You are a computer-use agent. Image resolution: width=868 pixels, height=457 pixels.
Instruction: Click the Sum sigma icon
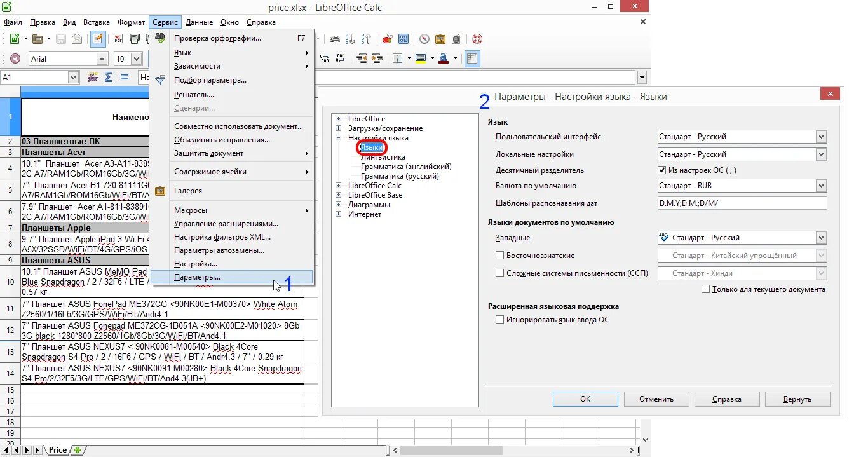109,78
